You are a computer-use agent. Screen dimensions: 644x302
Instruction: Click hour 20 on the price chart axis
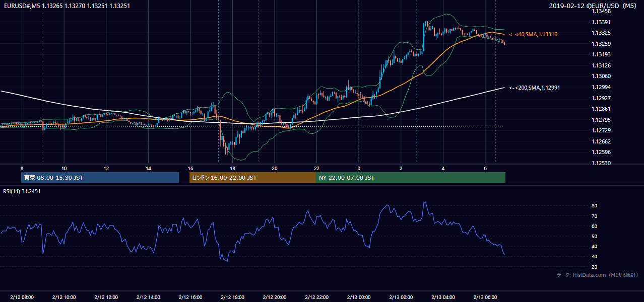point(275,168)
